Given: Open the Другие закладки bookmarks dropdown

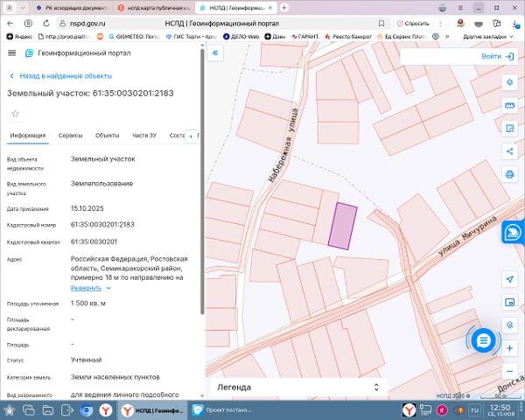Looking at the screenshot, I should tap(488, 37).
